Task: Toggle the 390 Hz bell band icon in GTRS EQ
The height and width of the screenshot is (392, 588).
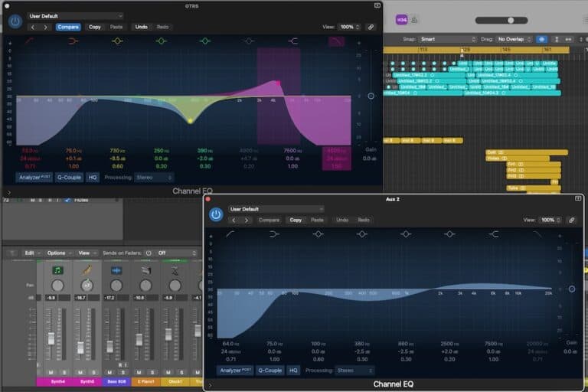Action: coord(205,41)
